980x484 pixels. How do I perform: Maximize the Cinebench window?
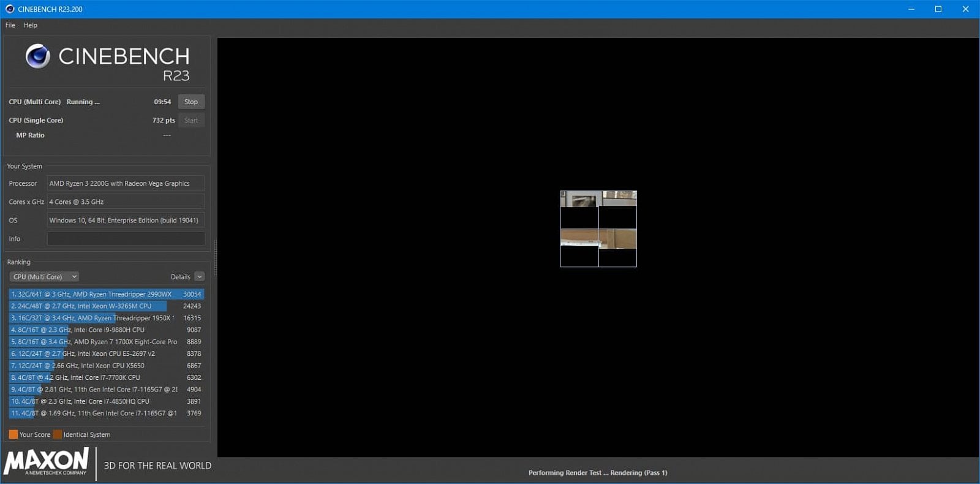coord(938,9)
